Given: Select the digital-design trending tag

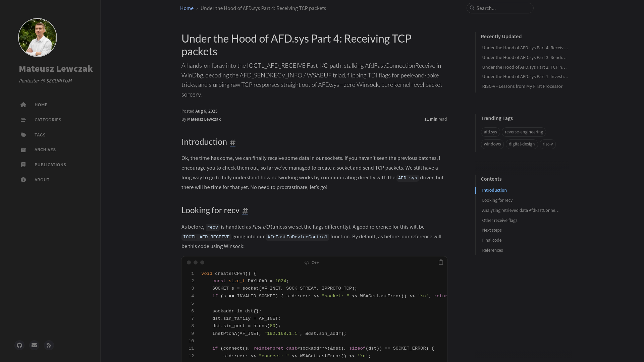Looking at the screenshot, I should (522, 144).
